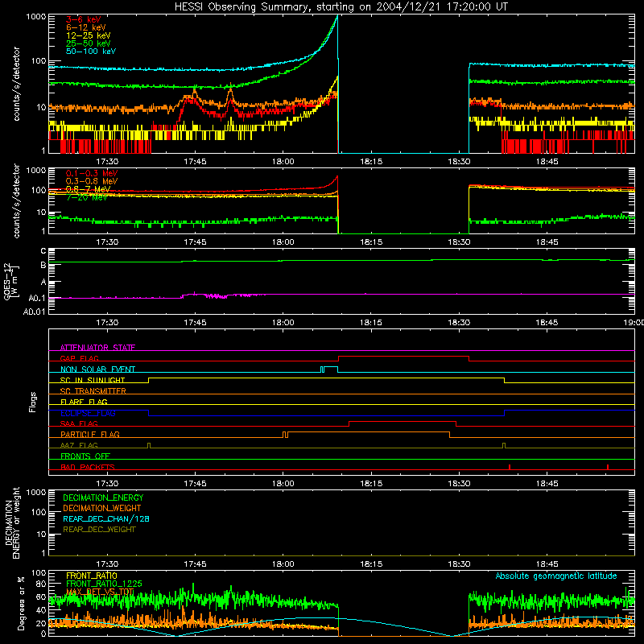The image size is (644, 644).
Task: Click the 50-100 keV curve peak at data gap
Action: (x=337, y=16)
